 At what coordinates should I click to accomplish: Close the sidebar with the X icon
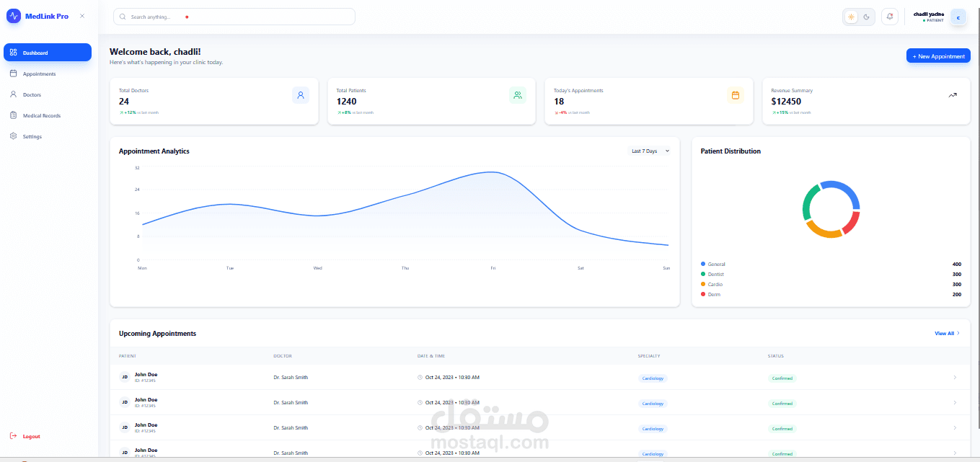tap(81, 16)
